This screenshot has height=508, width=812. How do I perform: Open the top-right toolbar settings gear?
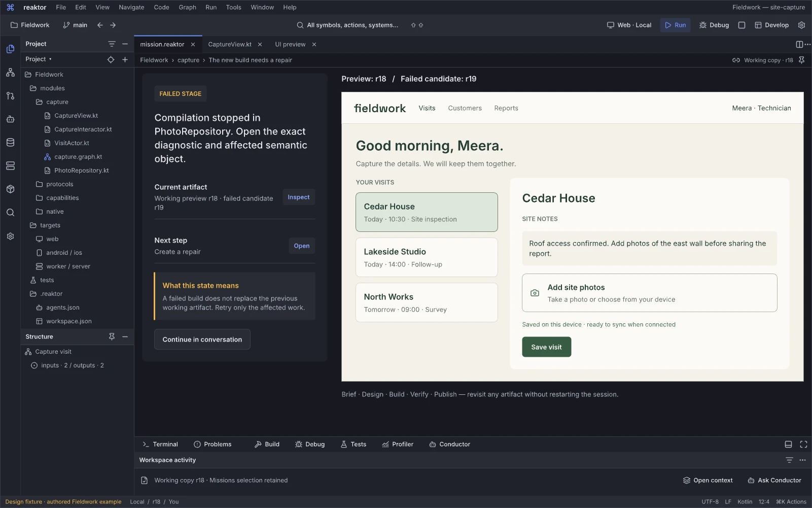tap(801, 25)
